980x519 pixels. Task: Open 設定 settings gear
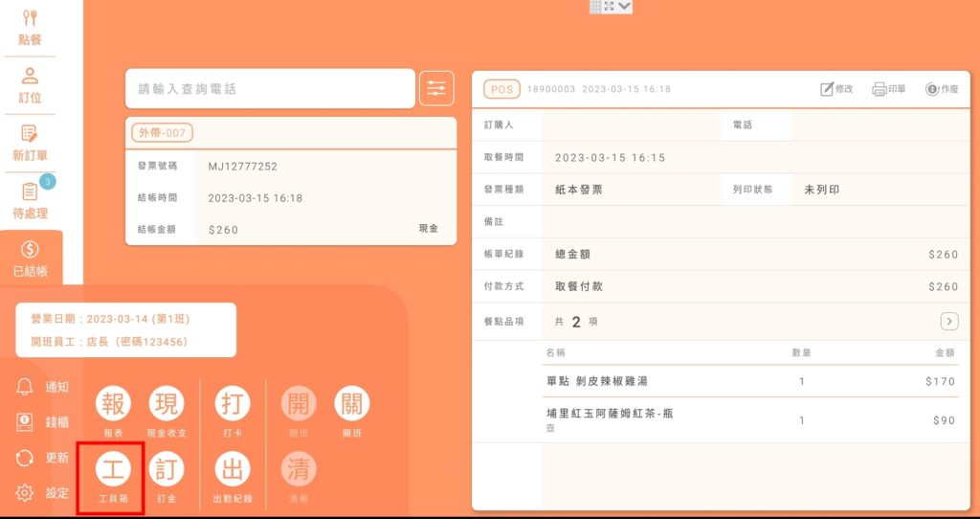42,493
